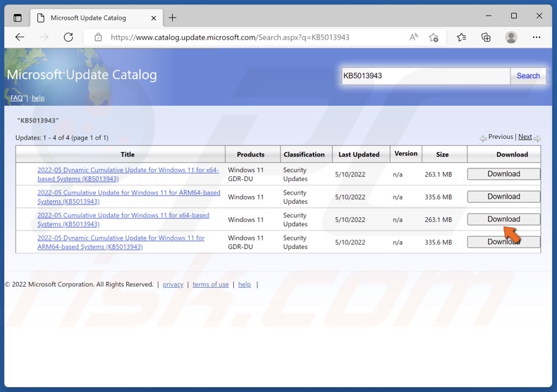View site security lock information
This screenshot has width=557, height=392.
pyautogui.click(x=99, y=37)
